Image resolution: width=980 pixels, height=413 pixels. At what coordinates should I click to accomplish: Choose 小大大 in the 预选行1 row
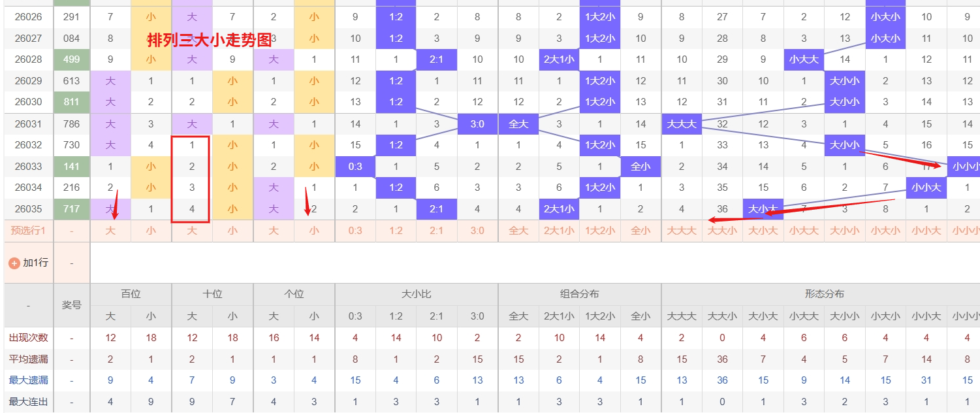[804, 231]
